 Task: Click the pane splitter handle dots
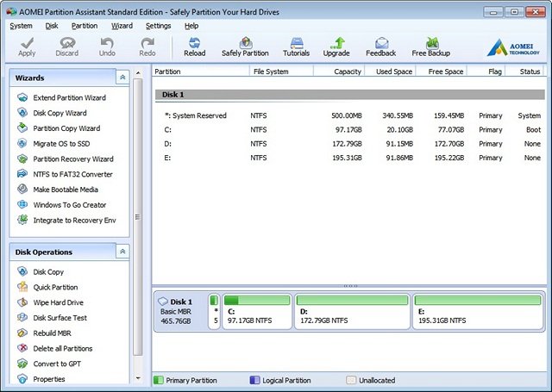pyautogui.click(x=350, y=286)
